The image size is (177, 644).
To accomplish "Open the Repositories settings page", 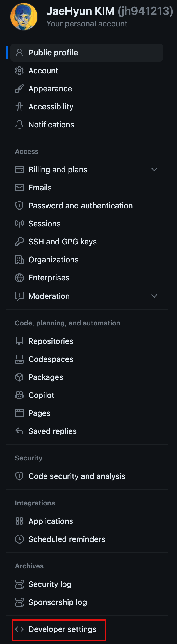I will pyautogui.click(x=51, y=341).
